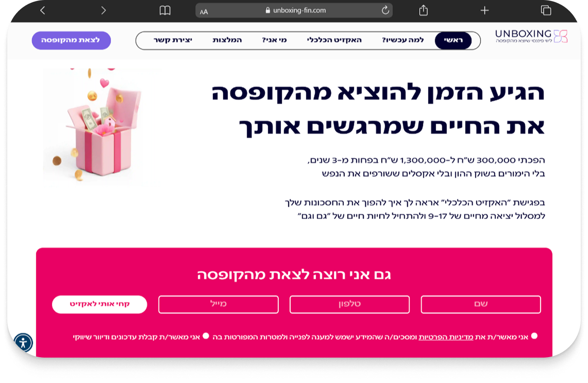Check the privacy policy consent radio button
This screenshot has height=383, width=588.
click(x=534, y=336)
